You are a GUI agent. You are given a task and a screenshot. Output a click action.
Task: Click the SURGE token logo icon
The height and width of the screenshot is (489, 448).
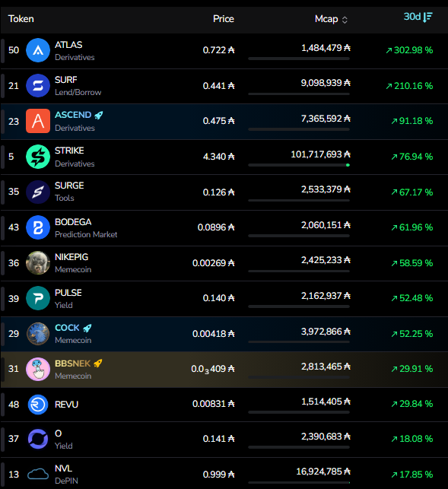point(38,192)
